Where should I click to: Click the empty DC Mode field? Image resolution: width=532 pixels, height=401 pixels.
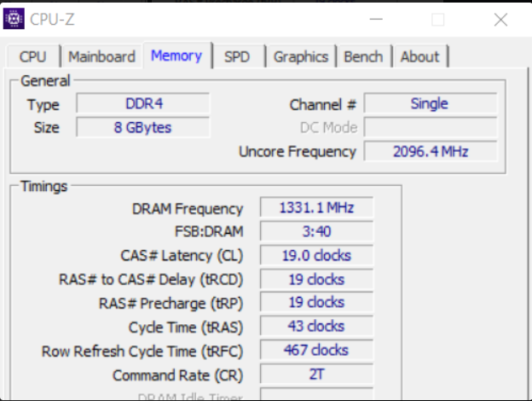pos(431,127)
